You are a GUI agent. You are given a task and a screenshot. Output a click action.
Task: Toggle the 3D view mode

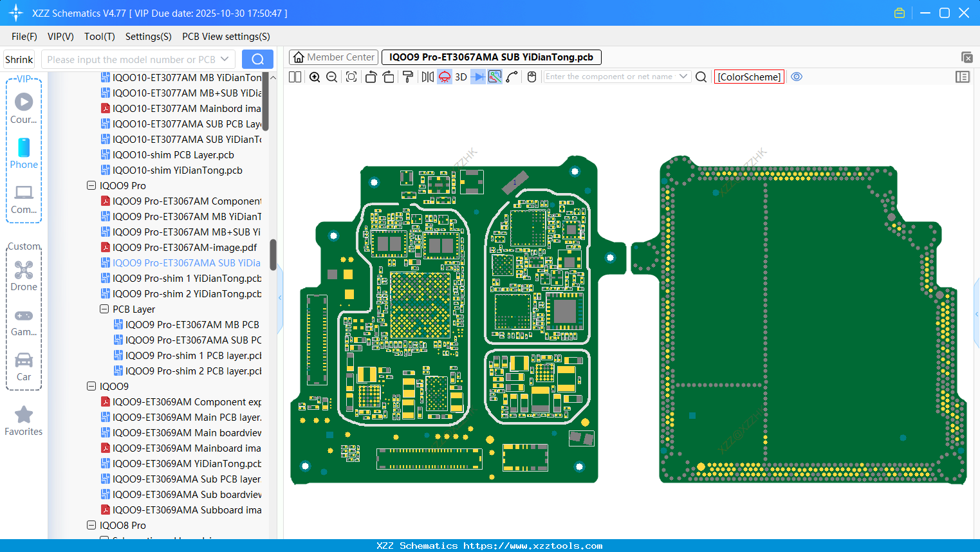pyautogui.click(x=461, y=77)
